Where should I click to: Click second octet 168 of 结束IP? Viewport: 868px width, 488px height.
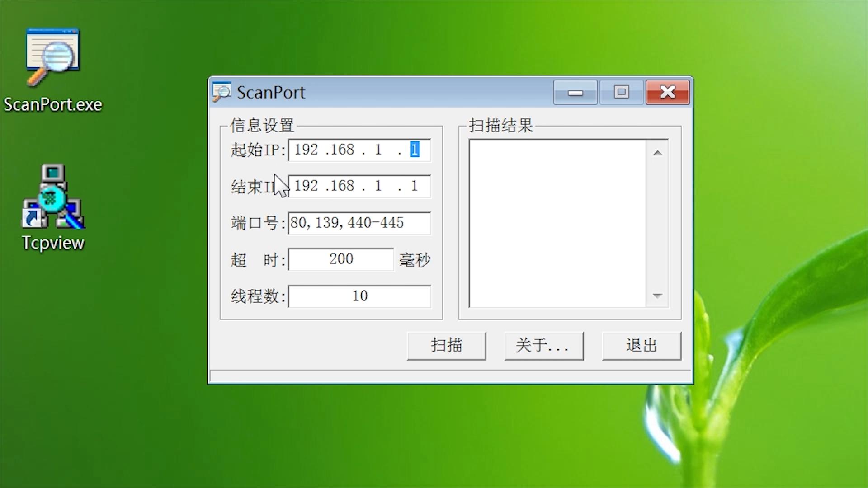tap(342, 186)
